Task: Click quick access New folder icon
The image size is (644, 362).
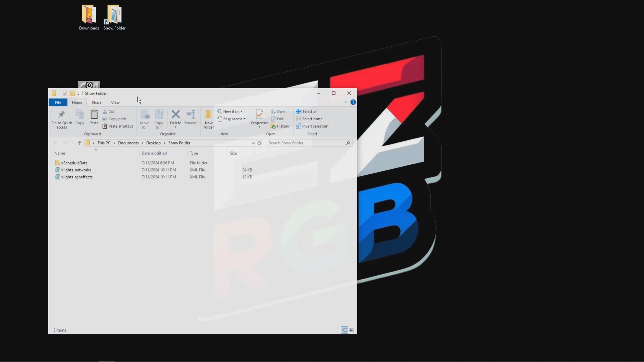Action: pos(72,94)
